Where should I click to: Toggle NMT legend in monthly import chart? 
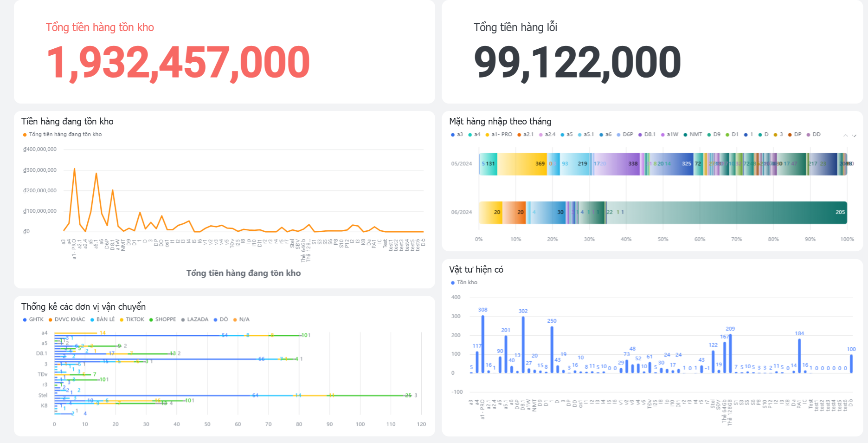(x=693, y=134)
